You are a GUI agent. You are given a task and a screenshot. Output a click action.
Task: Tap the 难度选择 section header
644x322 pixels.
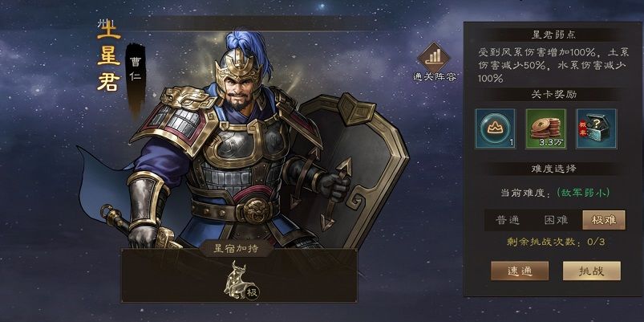553,169
